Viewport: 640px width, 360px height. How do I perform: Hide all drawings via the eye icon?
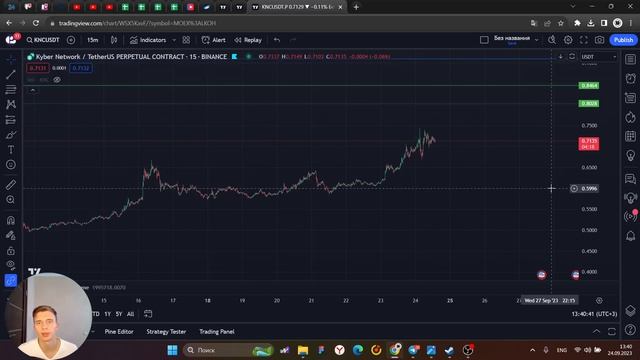(11, 265)
